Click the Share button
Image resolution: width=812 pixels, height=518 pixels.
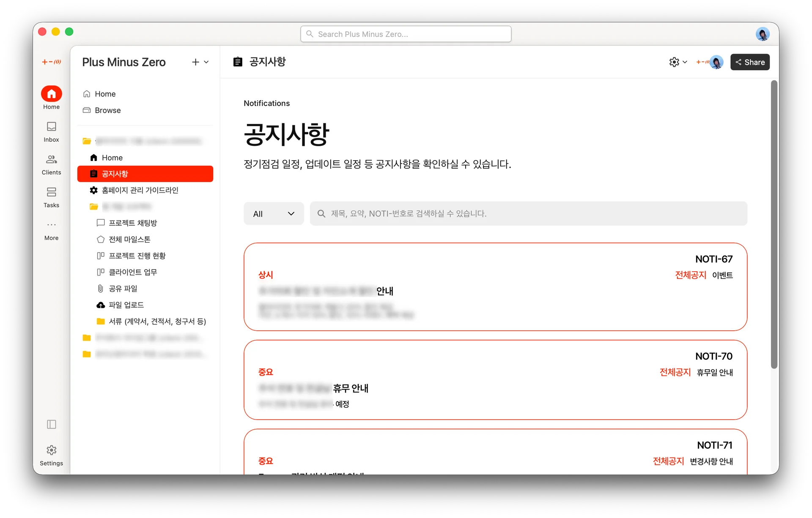pos(749,62)
